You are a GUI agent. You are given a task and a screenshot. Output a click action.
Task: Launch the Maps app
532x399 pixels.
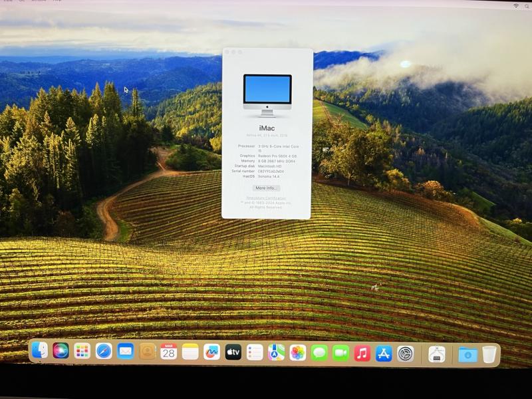(x=276, y=353)
